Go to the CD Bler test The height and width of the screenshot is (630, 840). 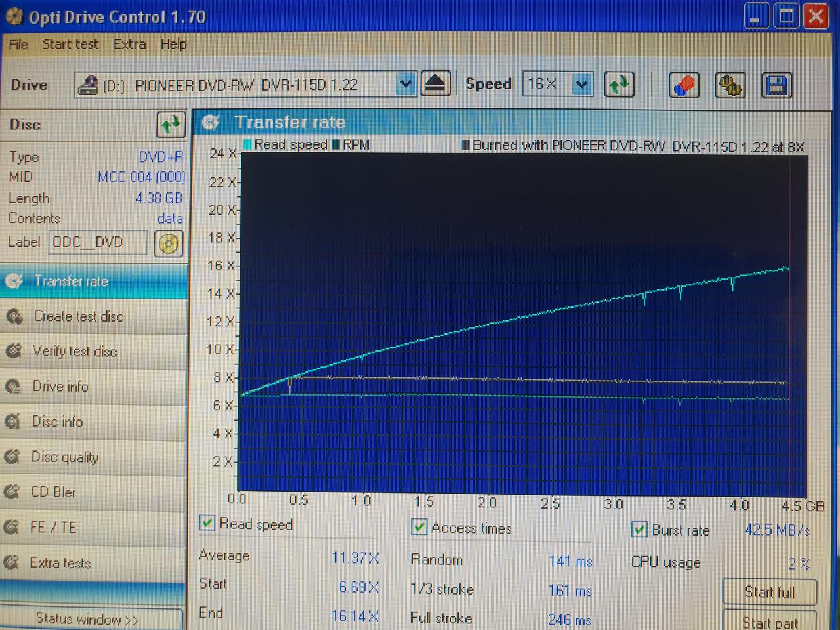click(94, 492)
